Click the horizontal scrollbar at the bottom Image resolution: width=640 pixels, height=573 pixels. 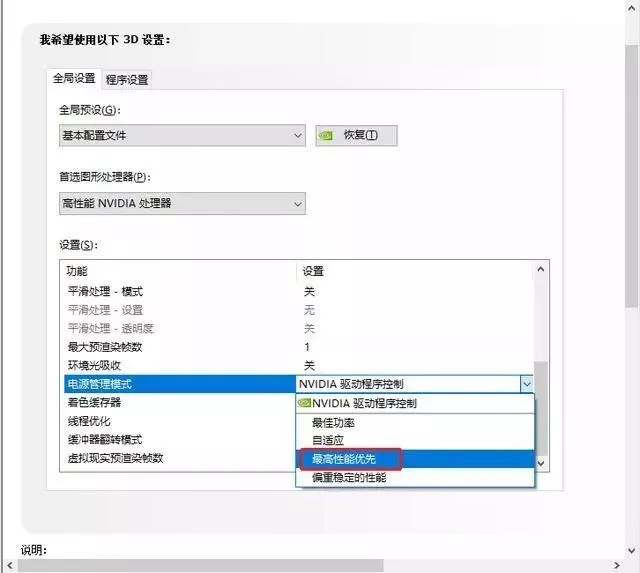pyautogui.click(x=200, y=566)
